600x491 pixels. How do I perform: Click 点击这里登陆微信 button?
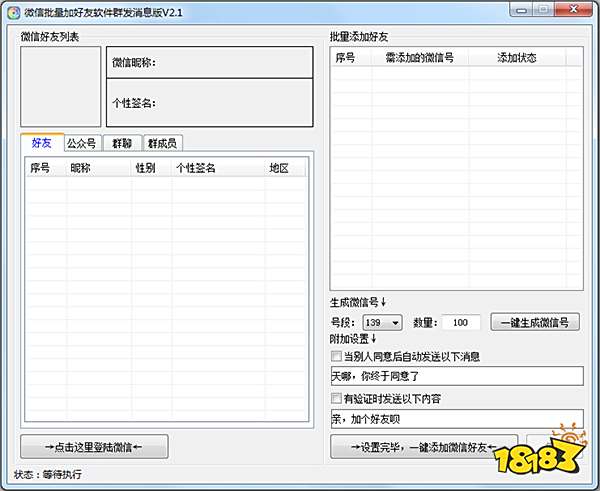point(94,447)
